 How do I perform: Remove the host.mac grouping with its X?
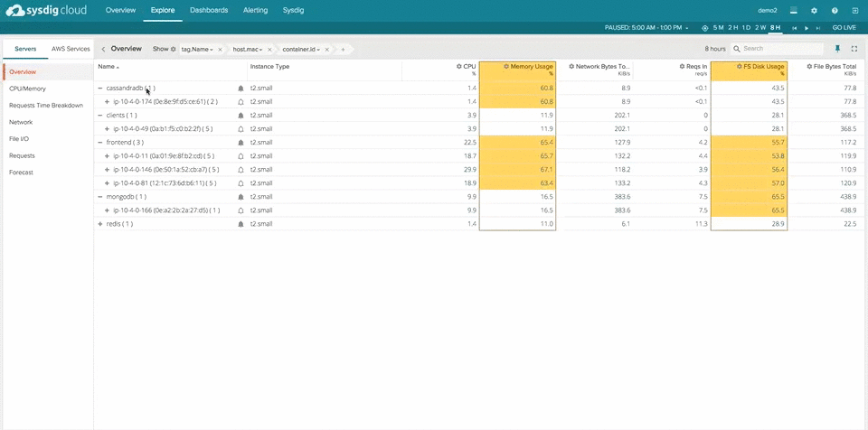[x=269, y=50]
